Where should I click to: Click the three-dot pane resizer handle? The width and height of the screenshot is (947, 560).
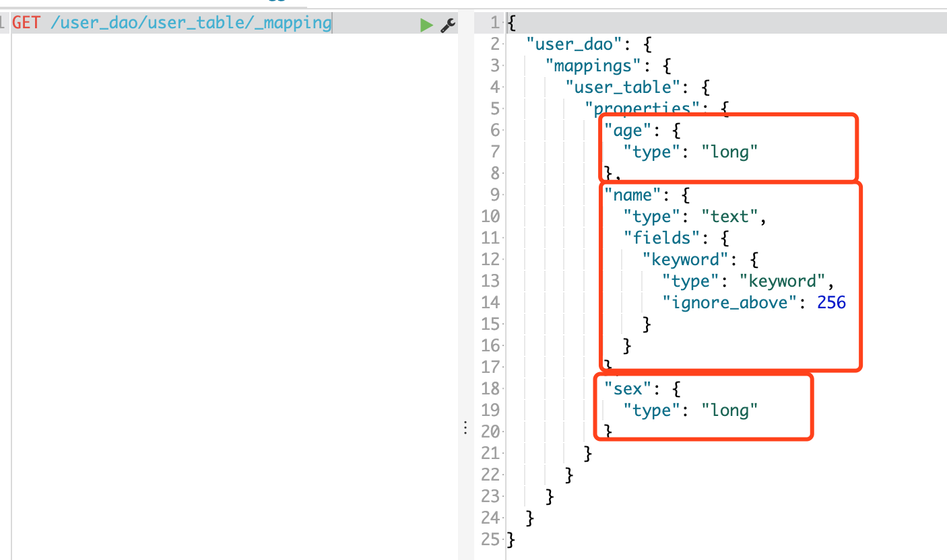pyautogui.click(x=465, y=428)
